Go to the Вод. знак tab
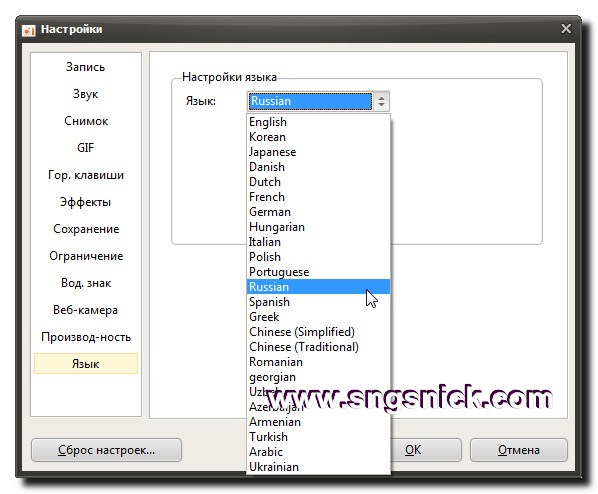The height and width of the screenshot is (494, 598). (x=85, y=283)
